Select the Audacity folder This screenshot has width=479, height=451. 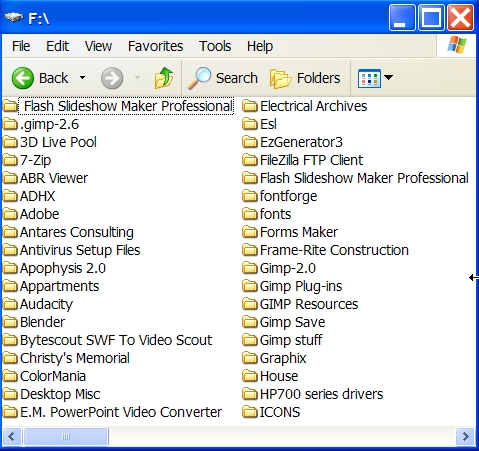tap(38, 304)
